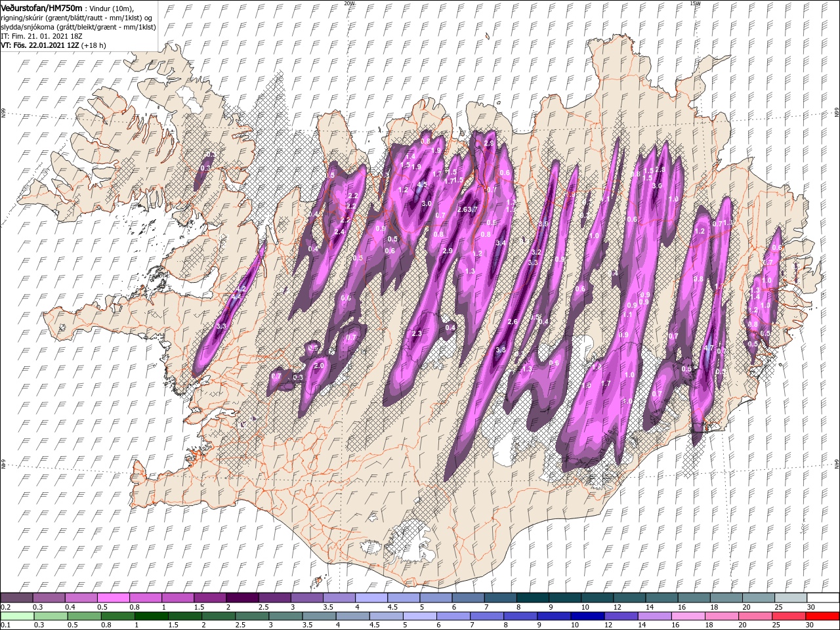Click the crimson 25–30 swatch in lower legend
840x630 pixels.
click(x=789, y=616)
